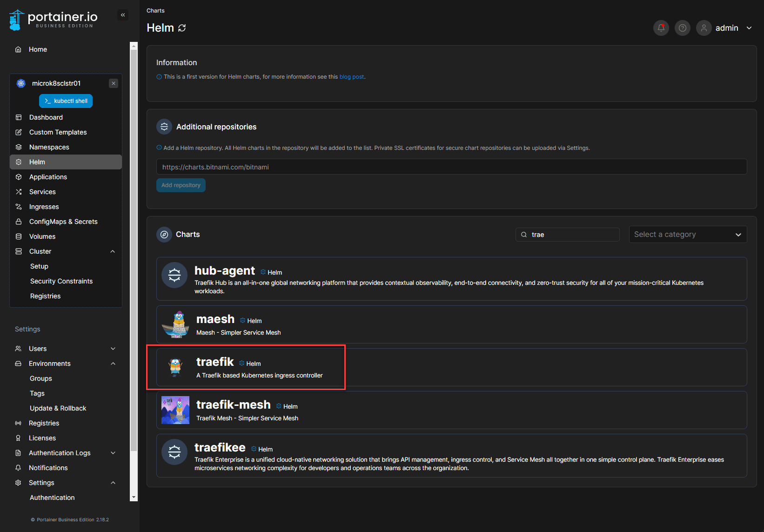The image size is (764, 532).
Task: Select the hub-agent chart title
Action: 225,270
